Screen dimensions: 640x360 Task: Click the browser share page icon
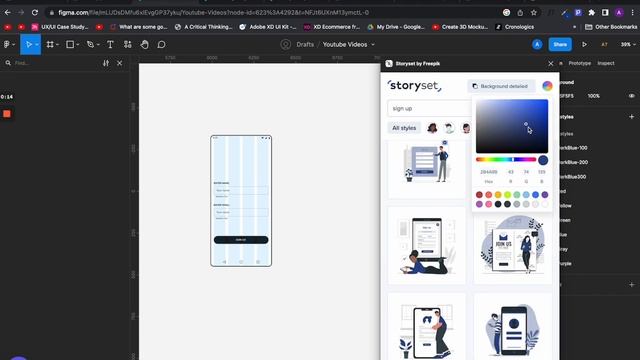520,13
